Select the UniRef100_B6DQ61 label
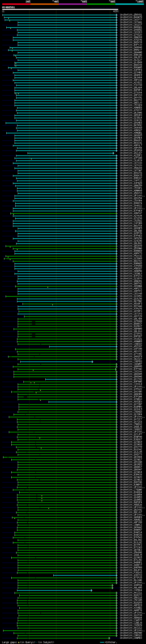Screen dimensions: 146x644 pyautogui.click(x=131, y=27)
